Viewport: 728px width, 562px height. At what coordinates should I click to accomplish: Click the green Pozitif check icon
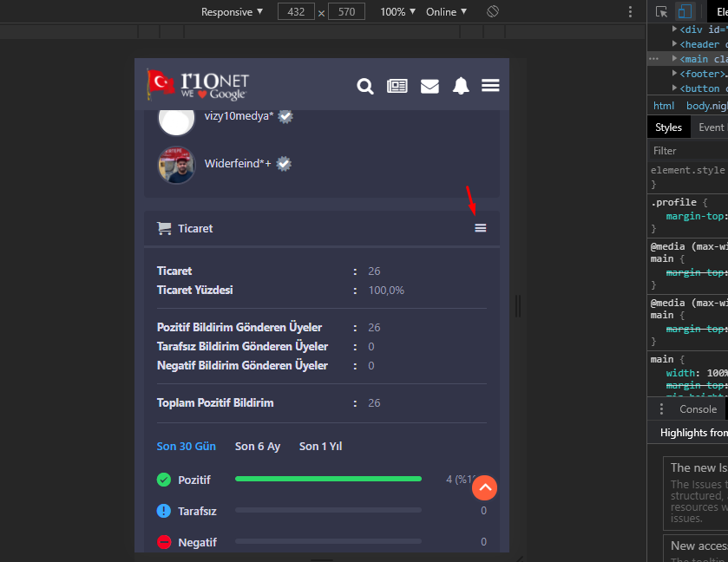[x=164, y=480]
